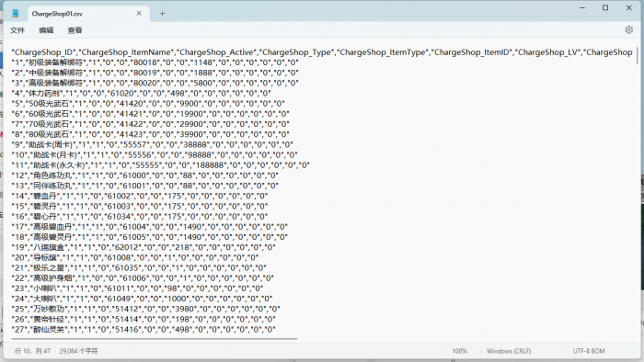644x362 pixels.
Task: Click row 17 高级碧血丹
Action: [x=149, y=227]
